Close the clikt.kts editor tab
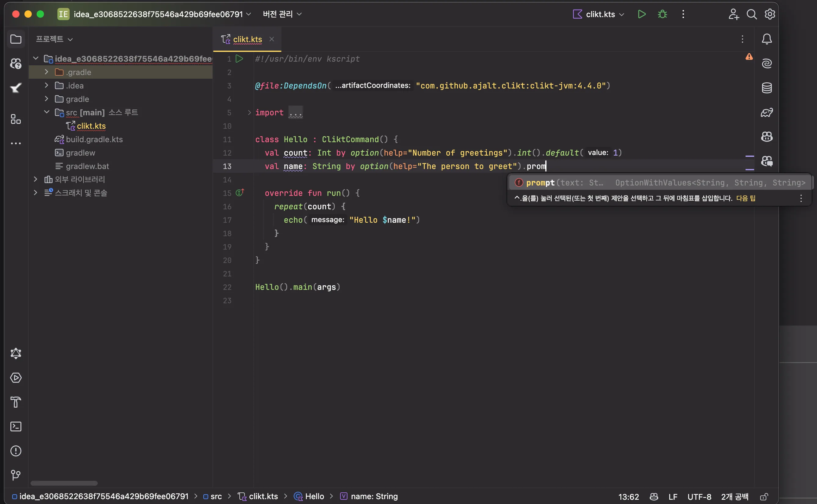 point(272,39)
